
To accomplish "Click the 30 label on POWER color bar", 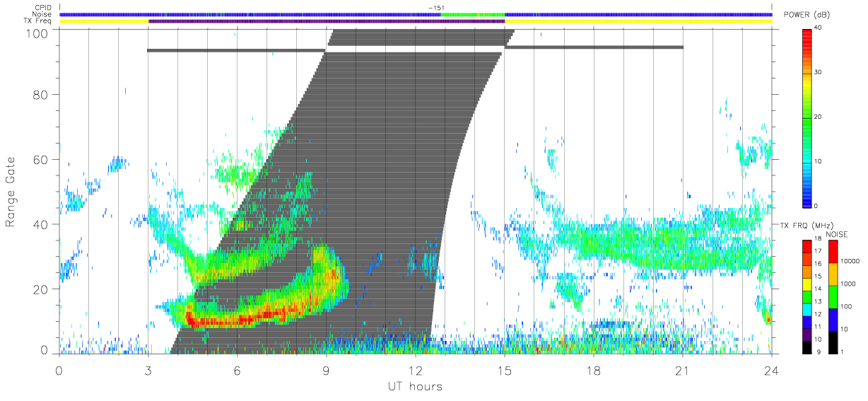I will tap(816, 72).
